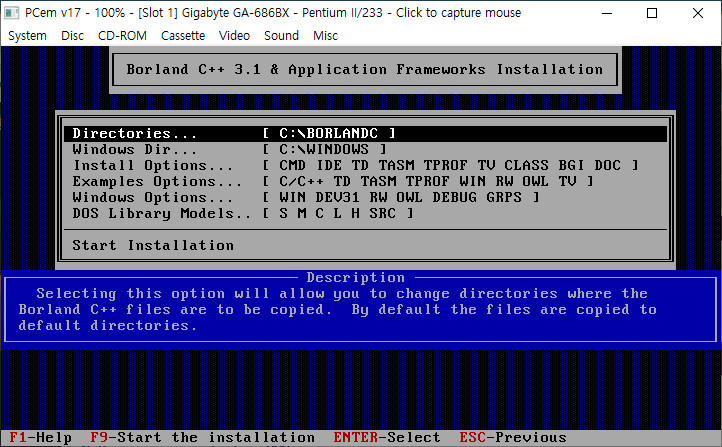The height and width of the screenshot is (447, 722).
Task: Click the C:\WINDOWS directory value
Action: [x=325, y=150]
